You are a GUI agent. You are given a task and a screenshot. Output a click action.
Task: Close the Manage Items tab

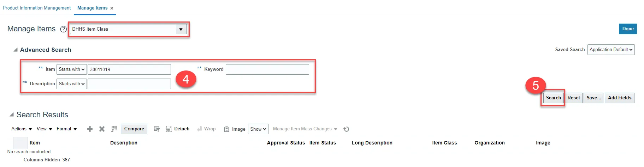pos(112,8)
